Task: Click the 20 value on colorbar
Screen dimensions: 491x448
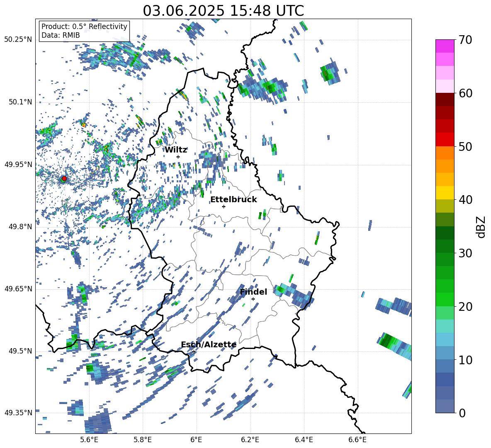Action: click(465, 307)
